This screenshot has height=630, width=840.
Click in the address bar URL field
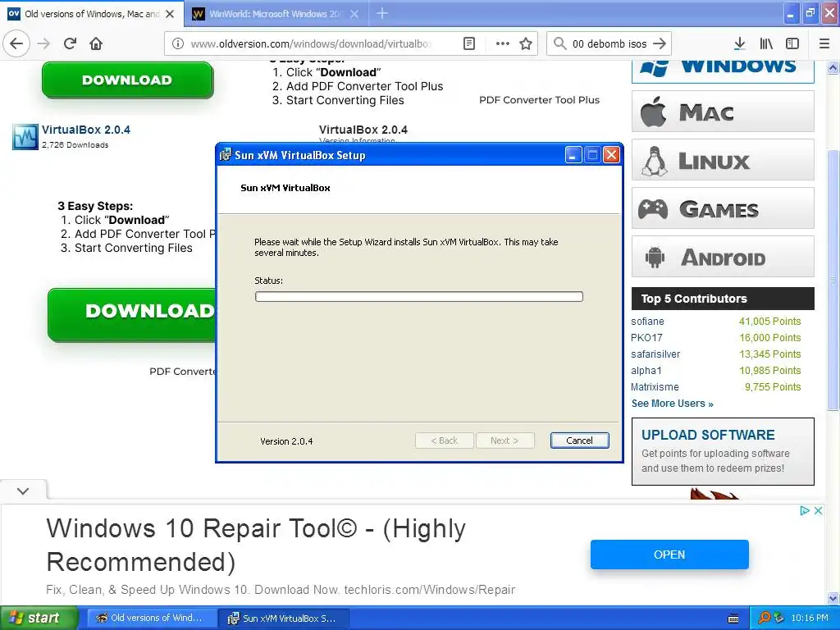pos(311,43)
